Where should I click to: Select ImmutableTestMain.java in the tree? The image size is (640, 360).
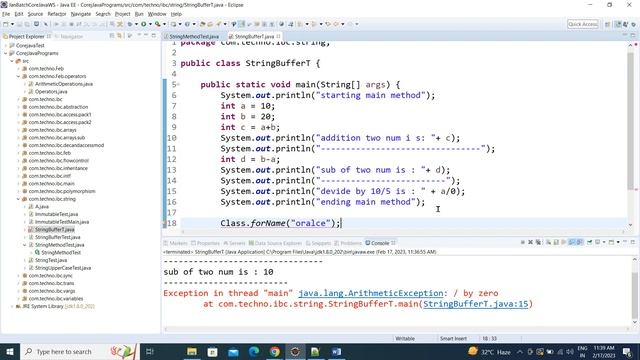click(x=62, y=222)
